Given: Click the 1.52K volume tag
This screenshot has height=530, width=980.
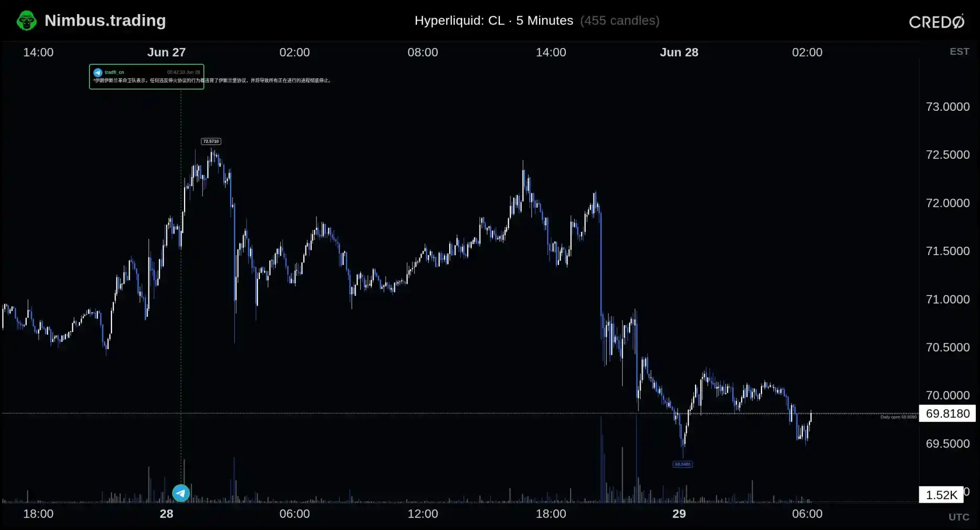Looking at the screenshot, I should click(x=941, y=494).
